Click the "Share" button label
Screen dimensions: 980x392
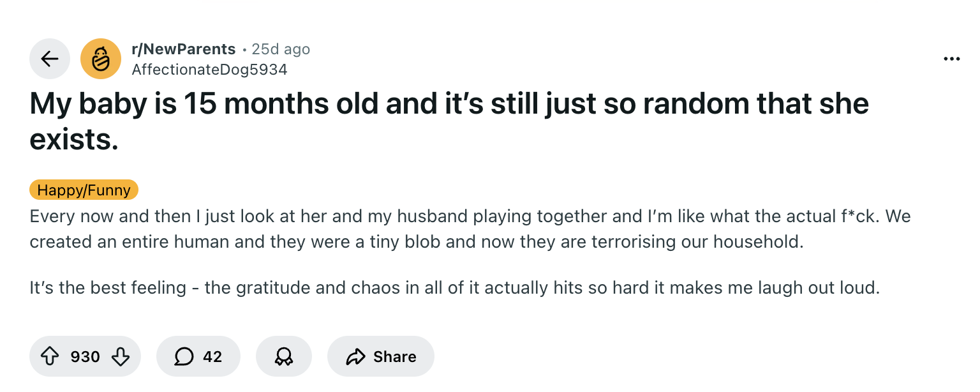pos(394,356)
